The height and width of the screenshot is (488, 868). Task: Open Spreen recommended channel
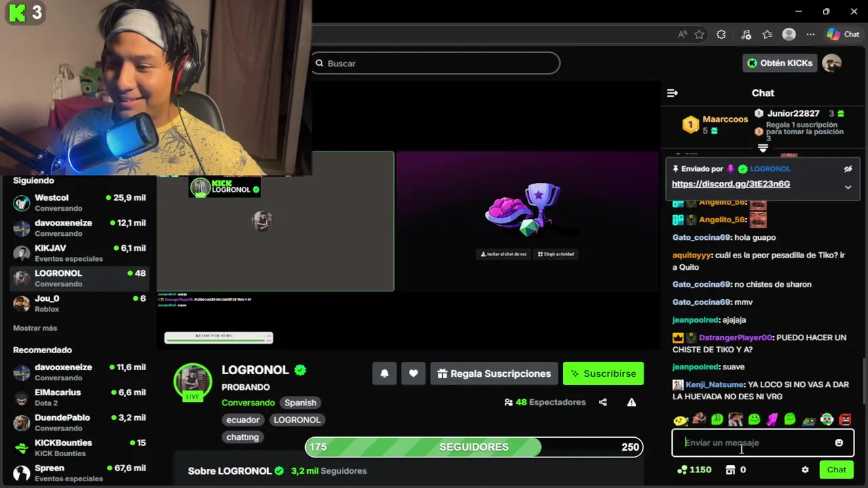click(x=79, y=472)
